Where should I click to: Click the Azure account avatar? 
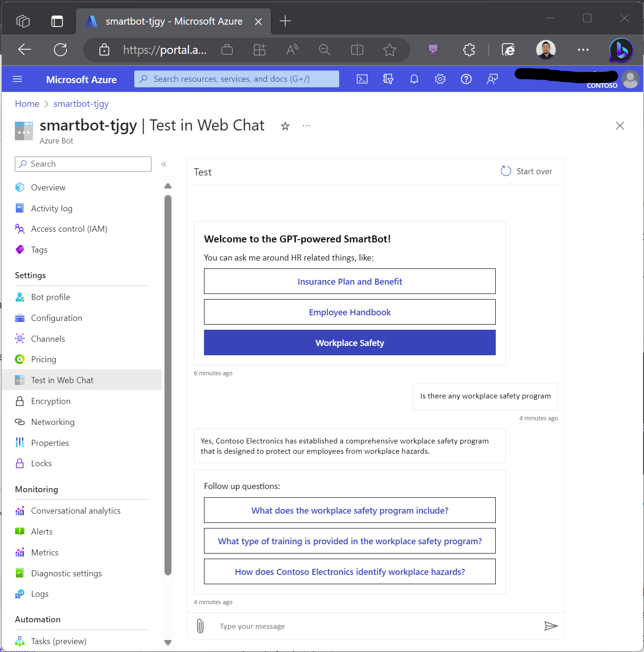tap(630, 79)
